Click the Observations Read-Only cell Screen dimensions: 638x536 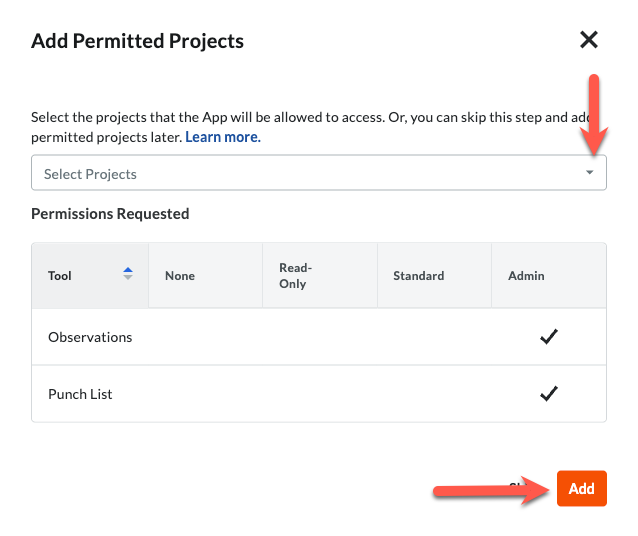coord(319,337)
